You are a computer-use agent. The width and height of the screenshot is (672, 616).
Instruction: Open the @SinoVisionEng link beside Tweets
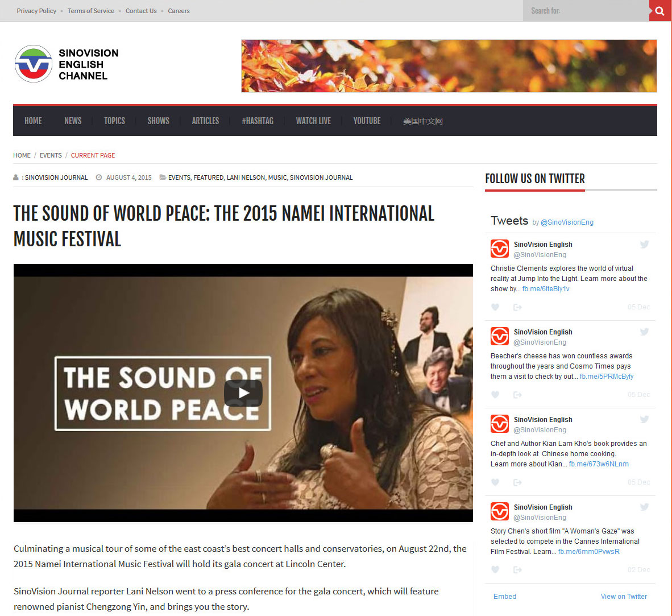point(567,222)
